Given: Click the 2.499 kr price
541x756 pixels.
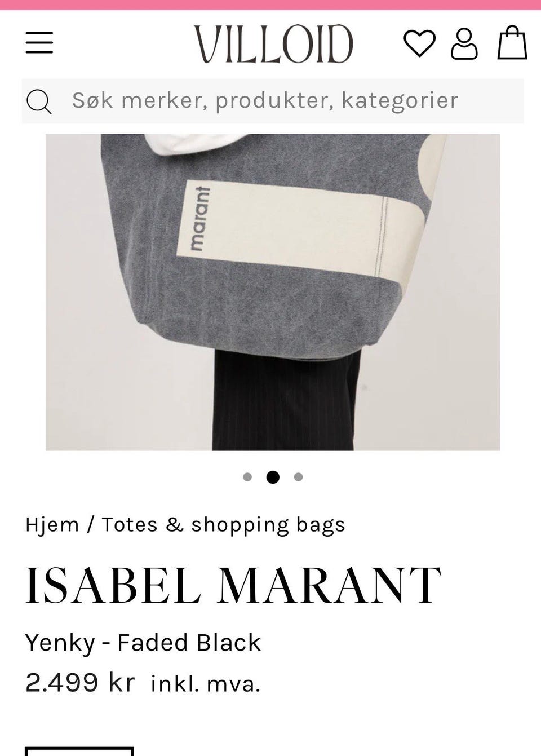Looking at the screenshot, I should [x=80, y=683].
